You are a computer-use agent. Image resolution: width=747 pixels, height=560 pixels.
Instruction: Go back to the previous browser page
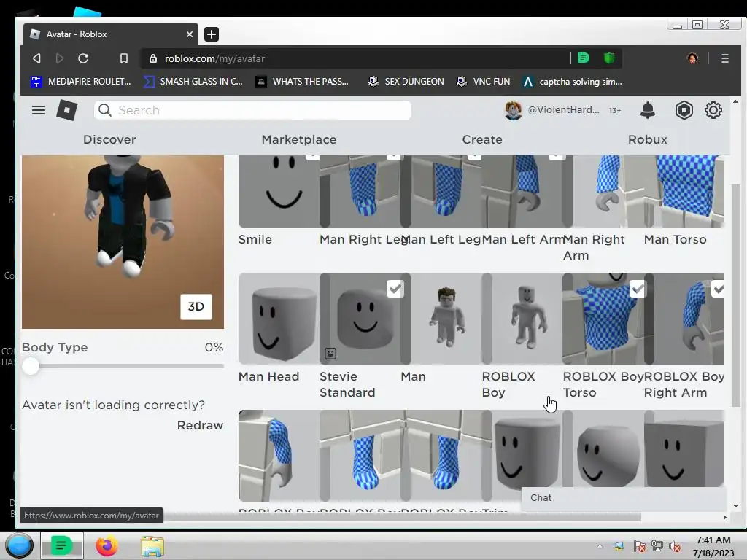click(36, 58)
